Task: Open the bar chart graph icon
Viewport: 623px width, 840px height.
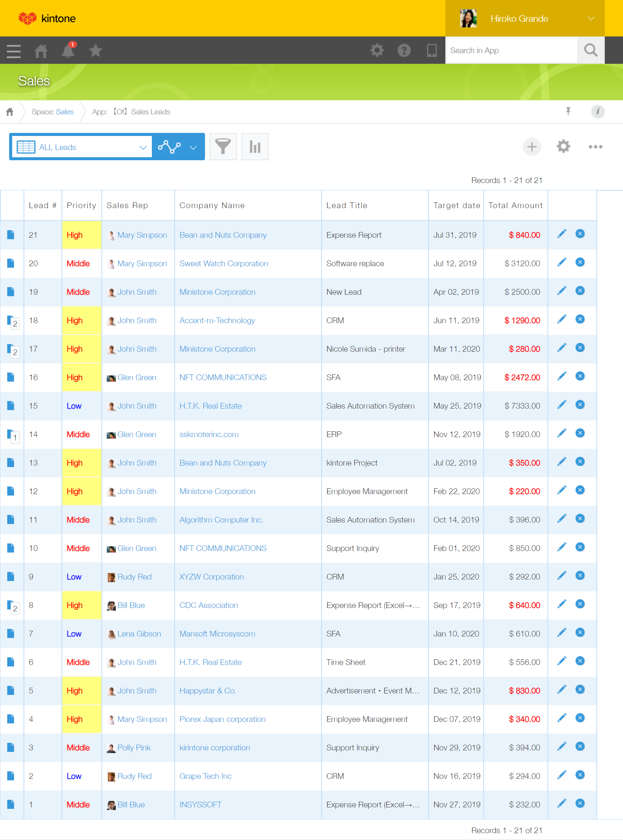Action: (255, 147)
